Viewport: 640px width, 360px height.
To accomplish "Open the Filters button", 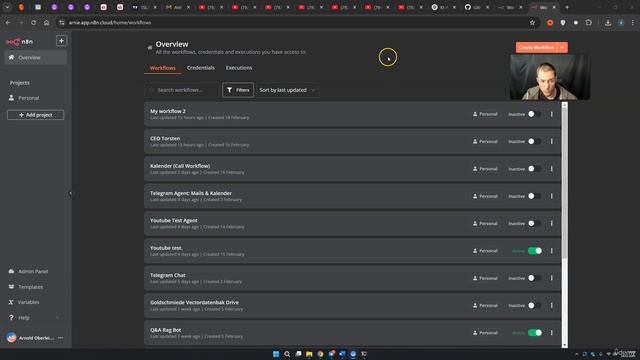I will pyautogui.click(x=238, y=90).
